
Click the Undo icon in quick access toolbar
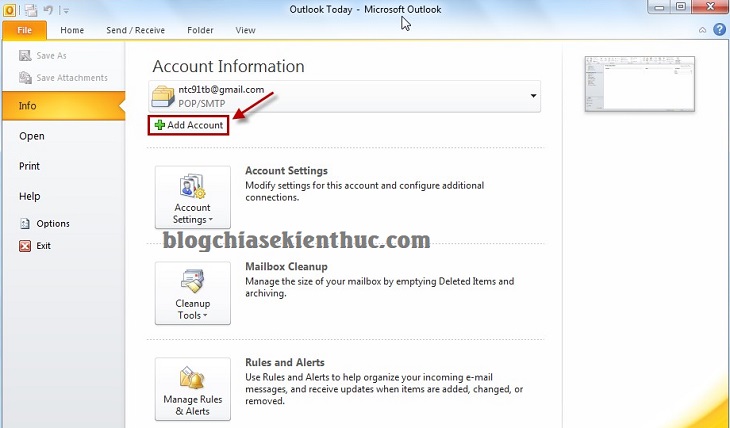click(x=48, y=10)
